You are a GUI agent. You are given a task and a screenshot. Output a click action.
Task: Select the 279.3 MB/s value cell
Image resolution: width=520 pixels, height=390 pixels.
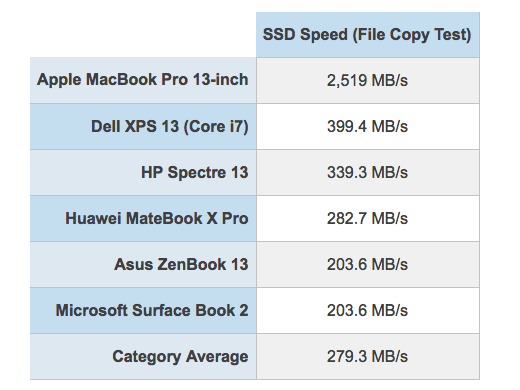tap(368, 356)
